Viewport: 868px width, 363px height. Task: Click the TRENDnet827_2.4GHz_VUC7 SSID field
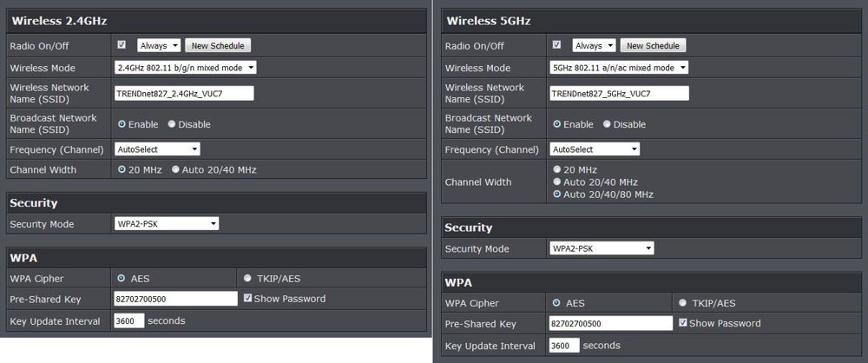184,94
